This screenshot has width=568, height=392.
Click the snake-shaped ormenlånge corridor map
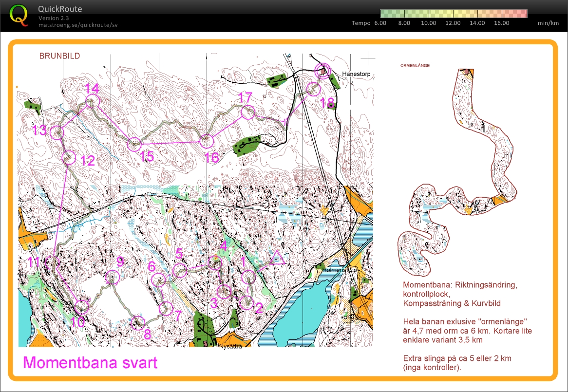[x=457, y=173]
